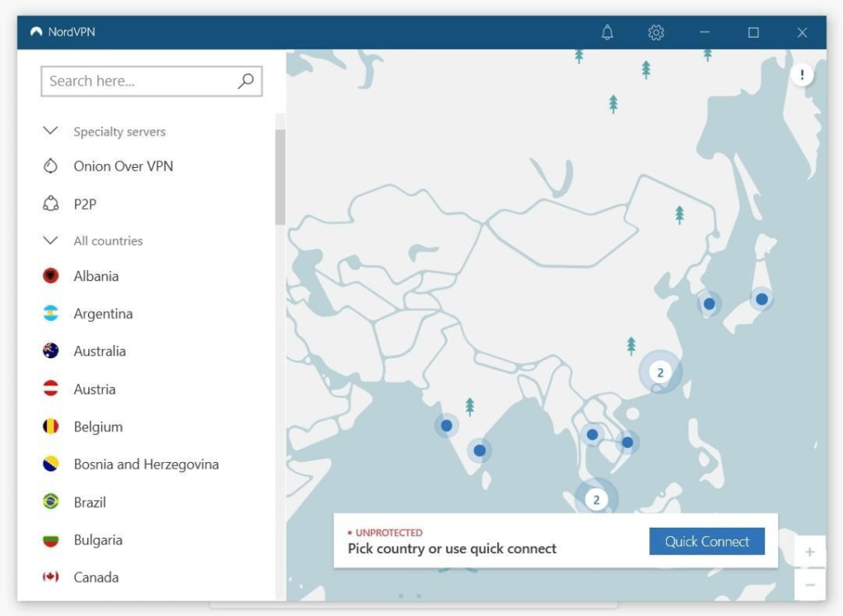Choose Canada from country list
This screenshot has height=616, width=843.
point(96,577)
